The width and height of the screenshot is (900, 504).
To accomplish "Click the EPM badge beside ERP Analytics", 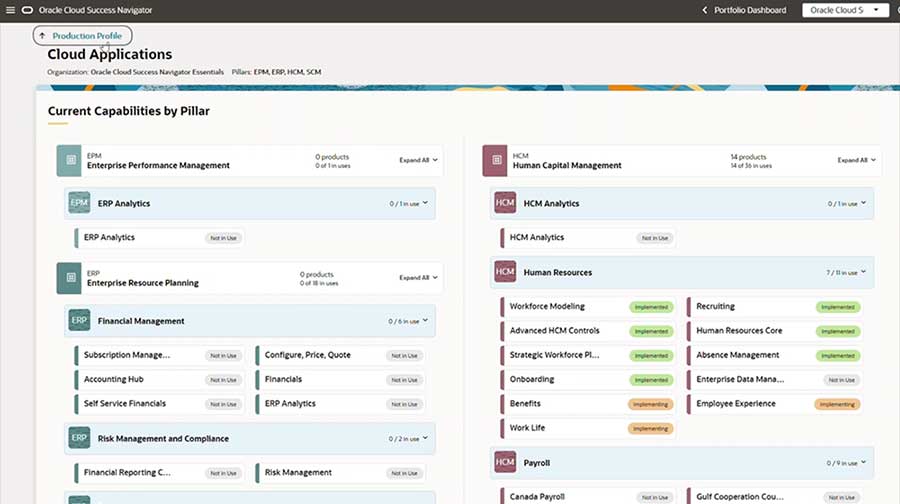I will [x=79, y=203].
